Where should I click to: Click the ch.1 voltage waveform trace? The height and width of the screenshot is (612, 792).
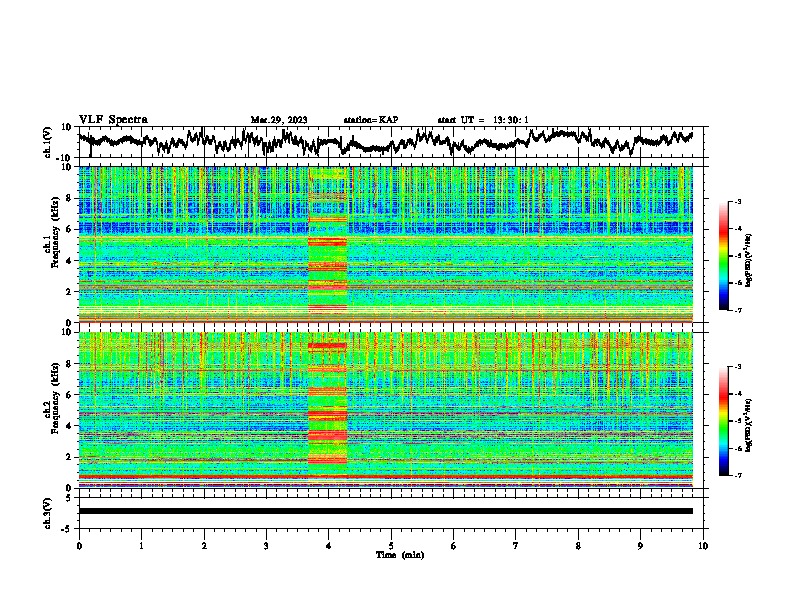385,142
